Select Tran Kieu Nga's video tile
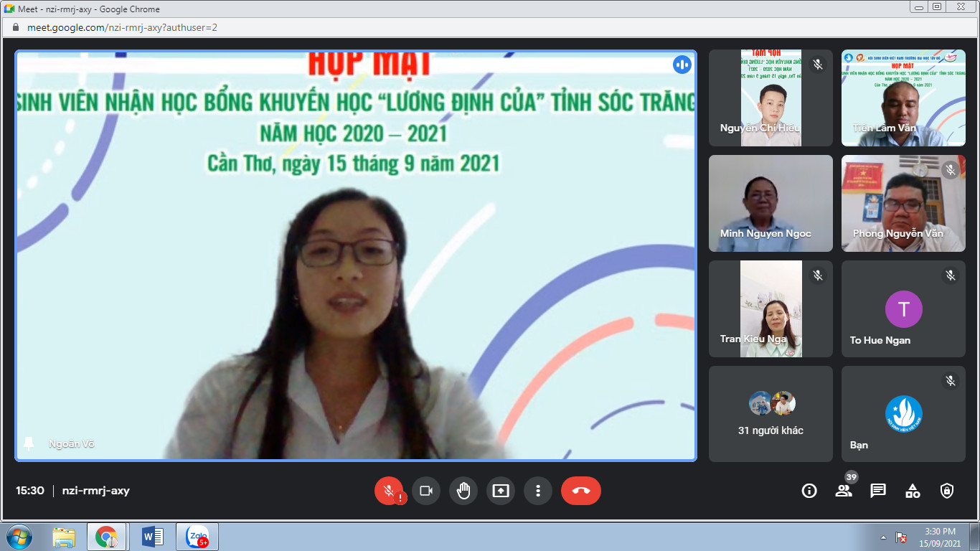 [x=771, y=309]
